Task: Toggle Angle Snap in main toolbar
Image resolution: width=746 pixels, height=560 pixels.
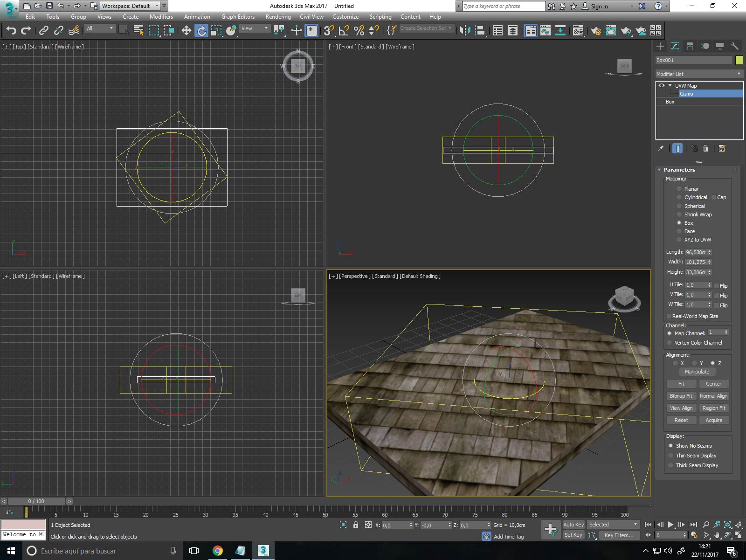Action: tap(344, 31)
